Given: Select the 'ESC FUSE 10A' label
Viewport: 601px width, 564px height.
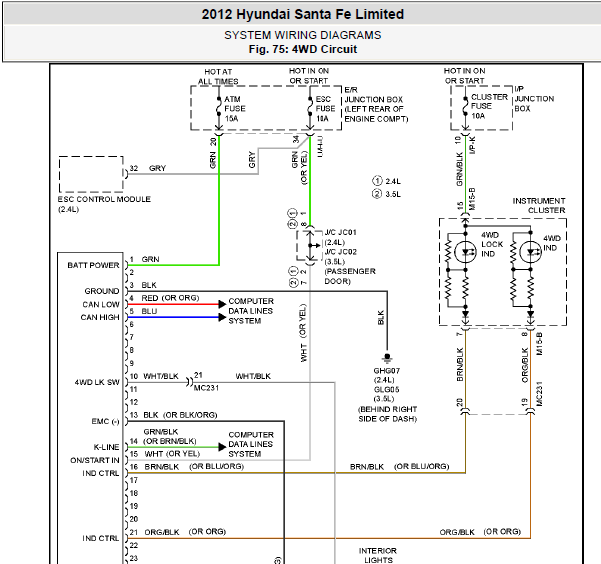Looking at the screenshot, I should point(325,109).
